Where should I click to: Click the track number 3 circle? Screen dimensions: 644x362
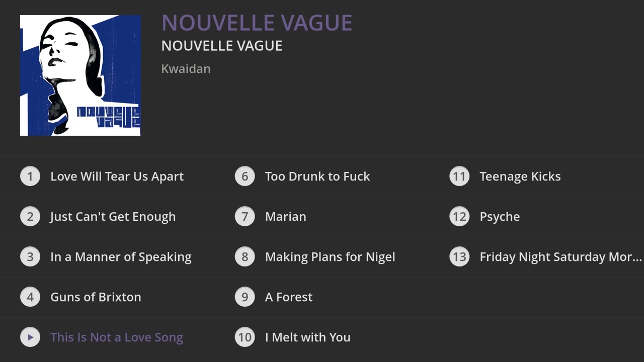click(30, 257)
